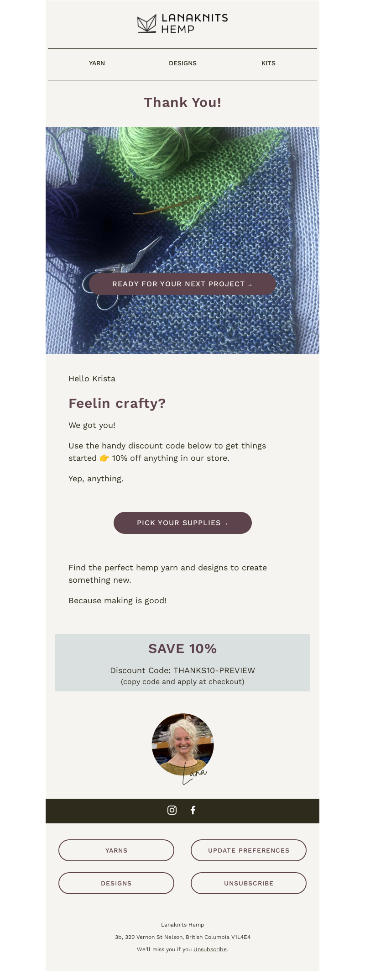Open the KITS navigation item

point(268,63)
